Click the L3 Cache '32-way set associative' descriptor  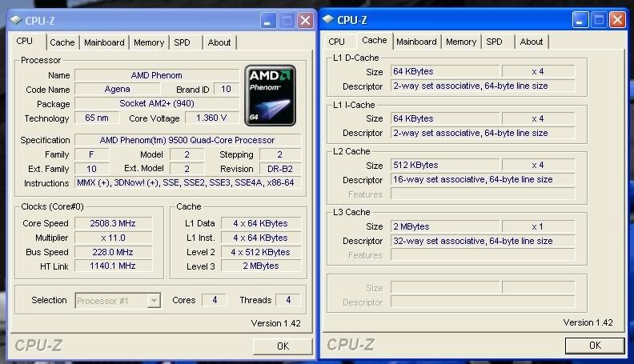(x=483, y=241)
